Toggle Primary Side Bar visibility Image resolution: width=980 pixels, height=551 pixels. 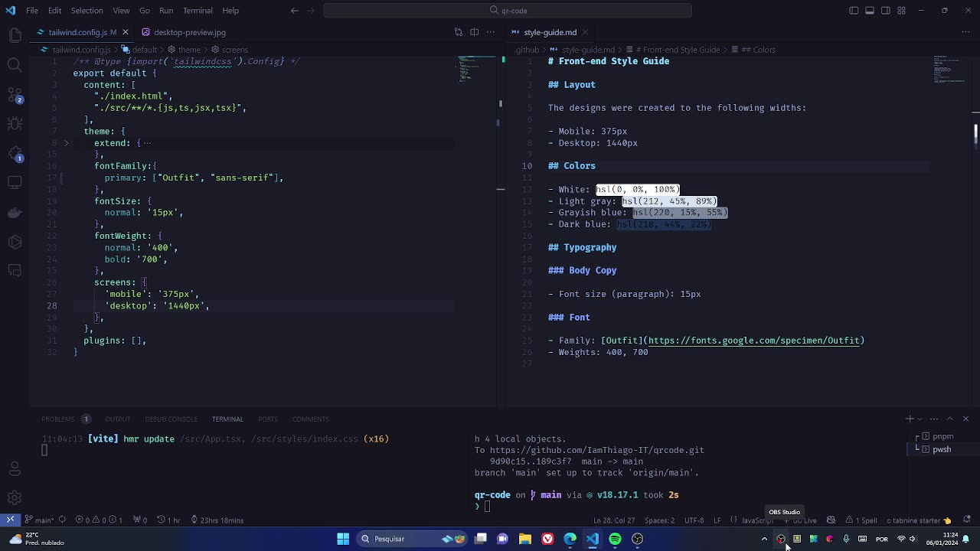tap(854, 11)
